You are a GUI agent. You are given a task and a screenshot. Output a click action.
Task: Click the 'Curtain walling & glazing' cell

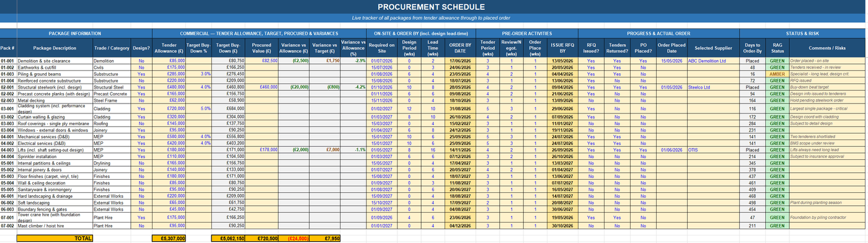(x=54, y=117)
